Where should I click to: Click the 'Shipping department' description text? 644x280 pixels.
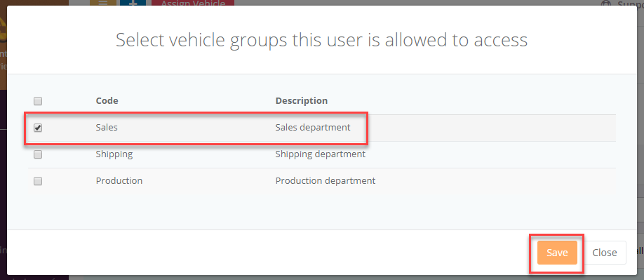point(321,154)
